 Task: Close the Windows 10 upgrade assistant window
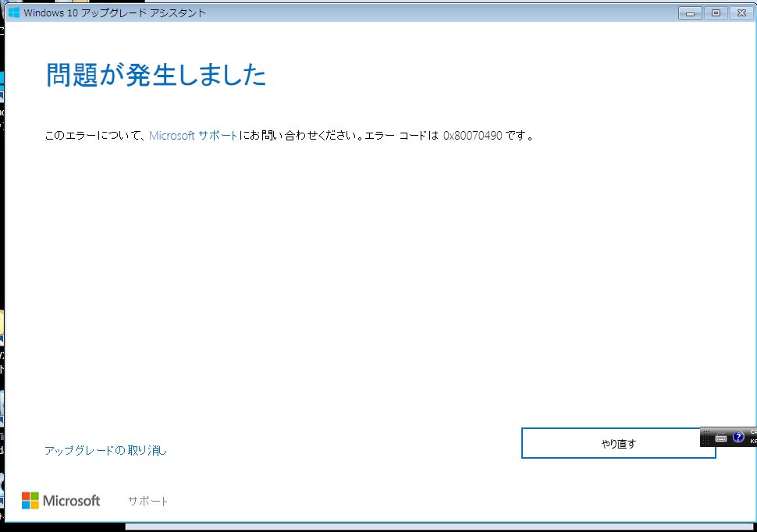click(x=741, y=13)
